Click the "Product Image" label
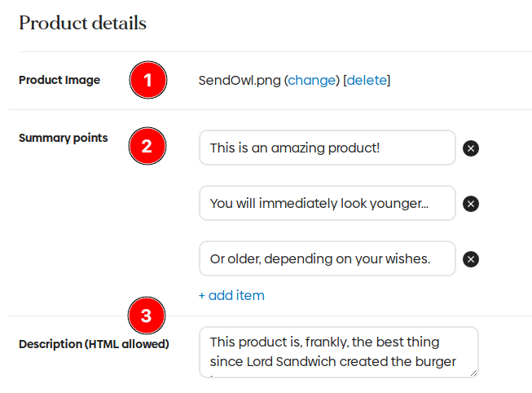 click(59, 80)
